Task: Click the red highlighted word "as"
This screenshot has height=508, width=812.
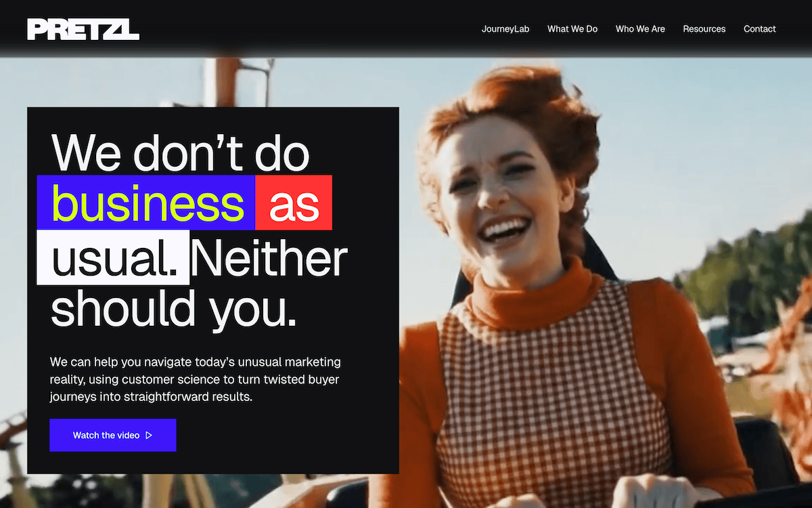Action: pos(294,203)
